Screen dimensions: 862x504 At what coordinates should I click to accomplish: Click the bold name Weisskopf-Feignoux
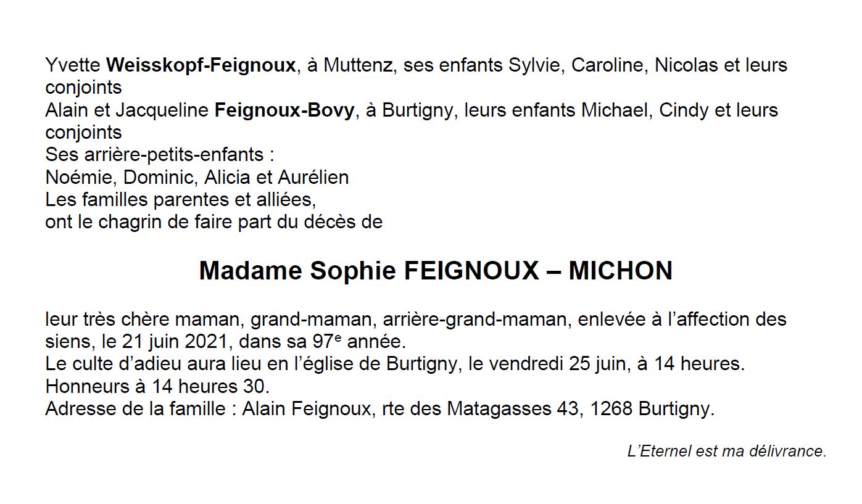click(201, 65)
